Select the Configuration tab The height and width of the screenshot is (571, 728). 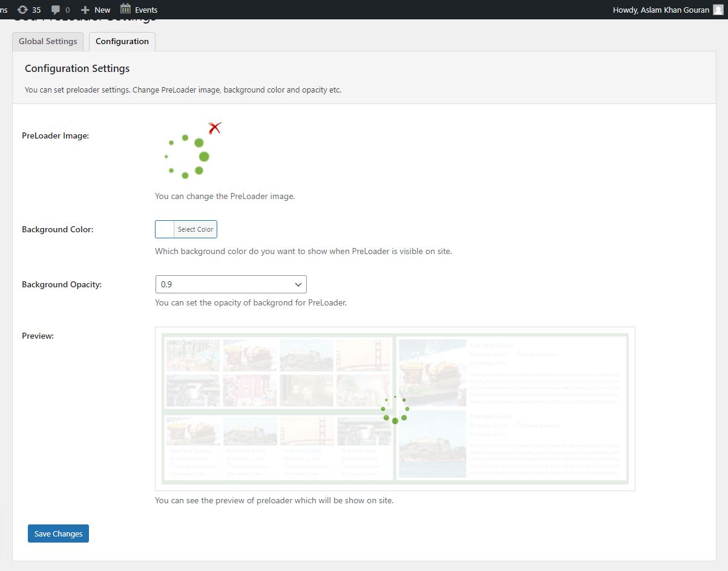[122, 41]
